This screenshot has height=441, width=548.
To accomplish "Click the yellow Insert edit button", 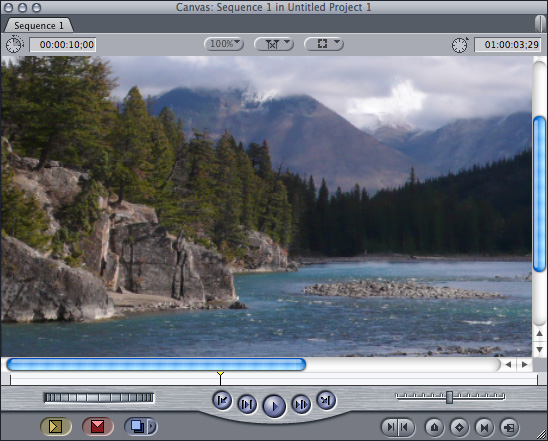I will tap(56, 427).
